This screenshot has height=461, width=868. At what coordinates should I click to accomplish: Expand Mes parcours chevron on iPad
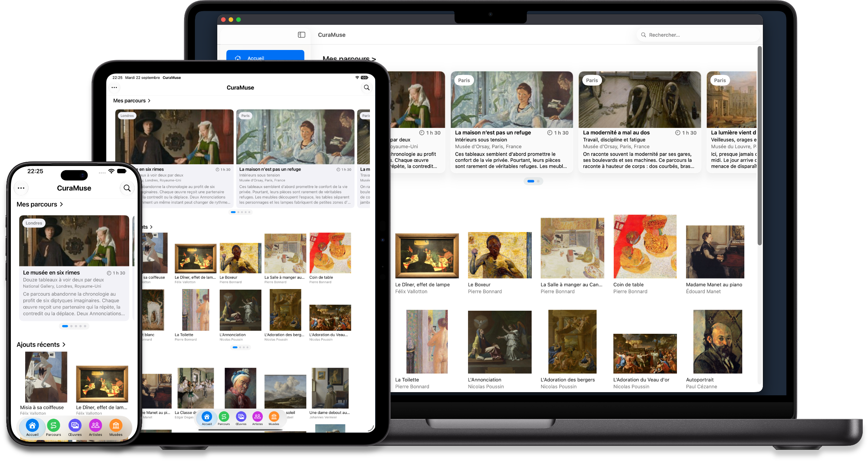[149, 101]
